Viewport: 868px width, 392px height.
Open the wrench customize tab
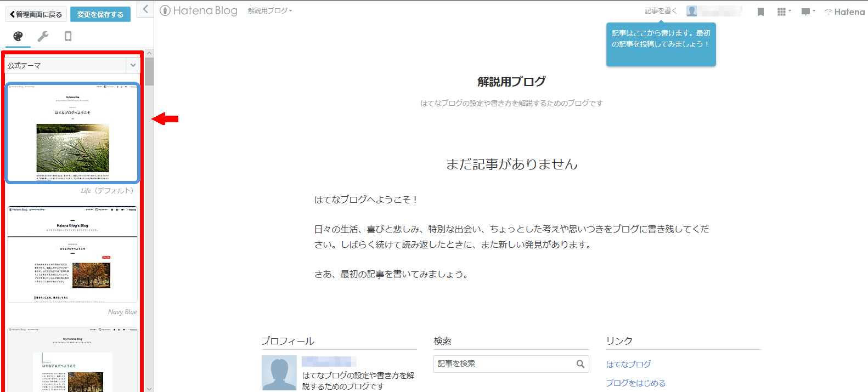(43, 36)
